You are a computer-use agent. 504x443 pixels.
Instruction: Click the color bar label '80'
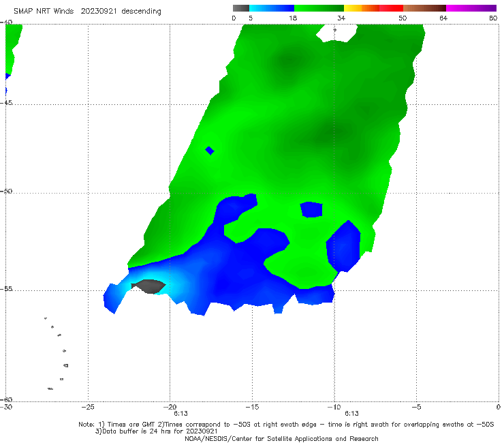point(493,18)
